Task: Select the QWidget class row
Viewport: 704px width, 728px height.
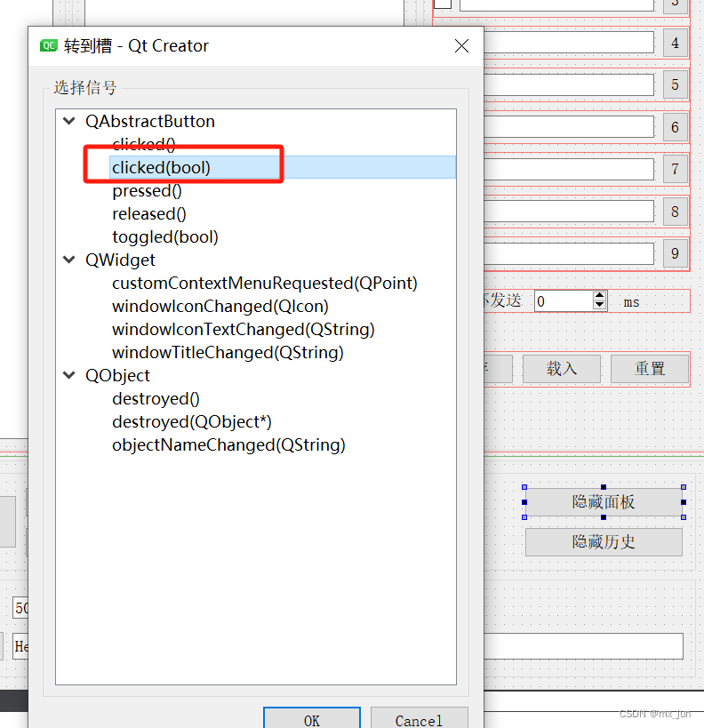Action: click(x=120, y=260)
